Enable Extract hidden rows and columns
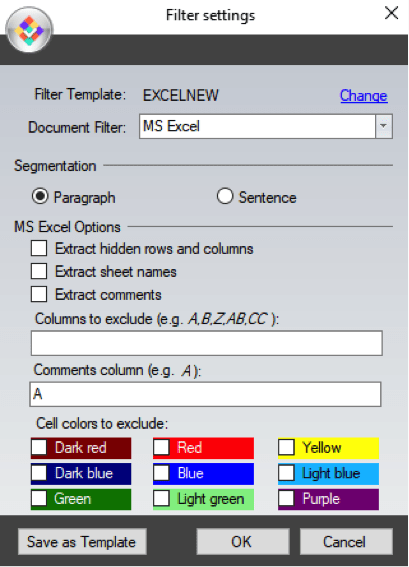 [39, 248]
